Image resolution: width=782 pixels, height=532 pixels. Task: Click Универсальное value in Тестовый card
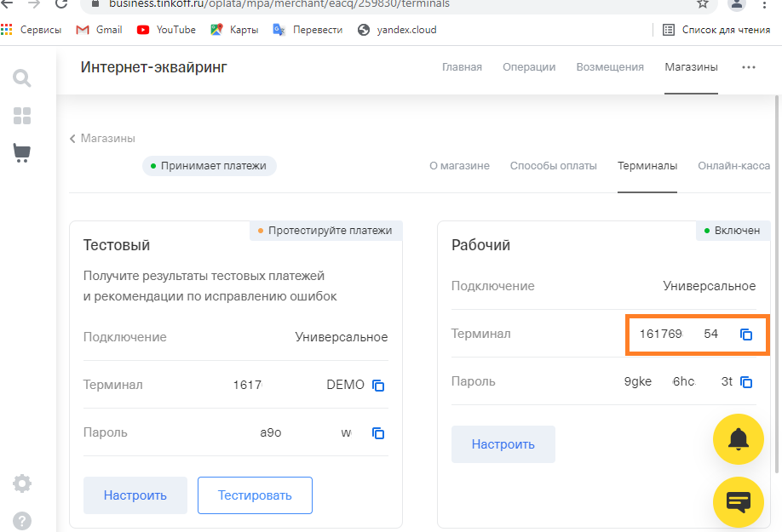342,337
